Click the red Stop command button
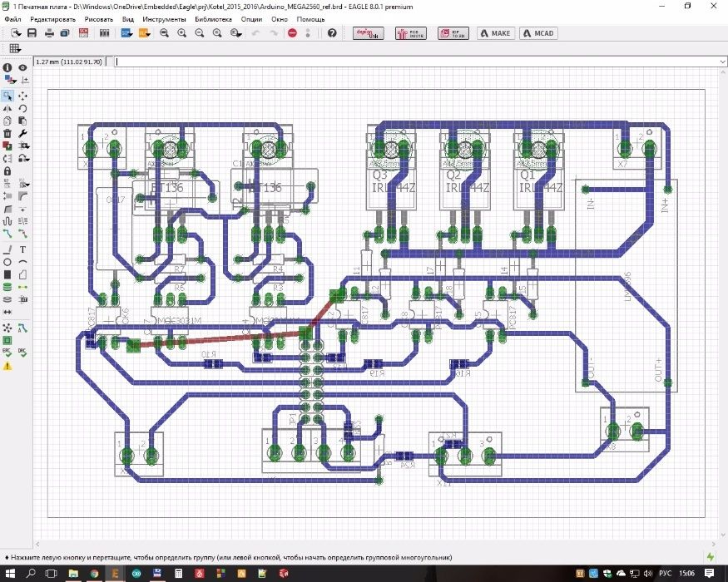728x582 pixels. pos(293,33)
